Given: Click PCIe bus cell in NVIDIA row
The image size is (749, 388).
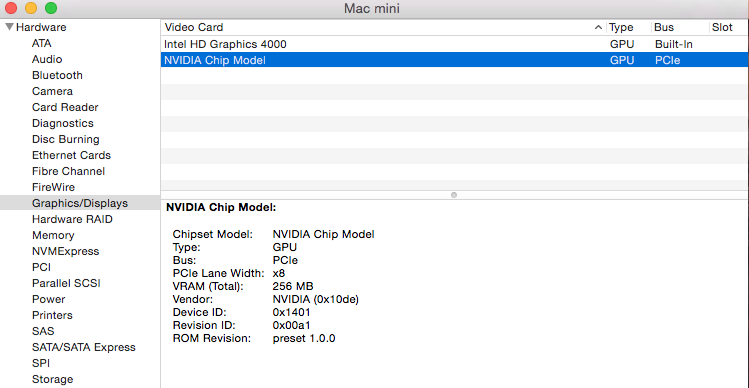Looking at the screenshot, I should coord(667,60).
